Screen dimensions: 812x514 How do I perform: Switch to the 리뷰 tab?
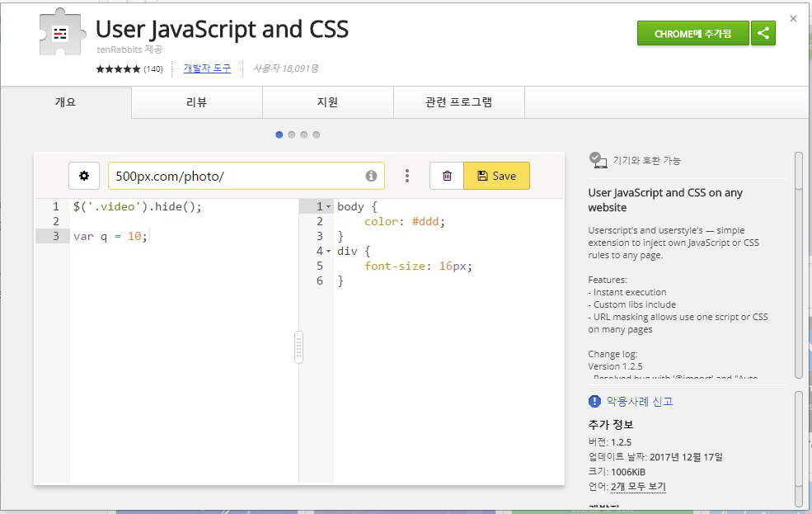pos(196,102)
